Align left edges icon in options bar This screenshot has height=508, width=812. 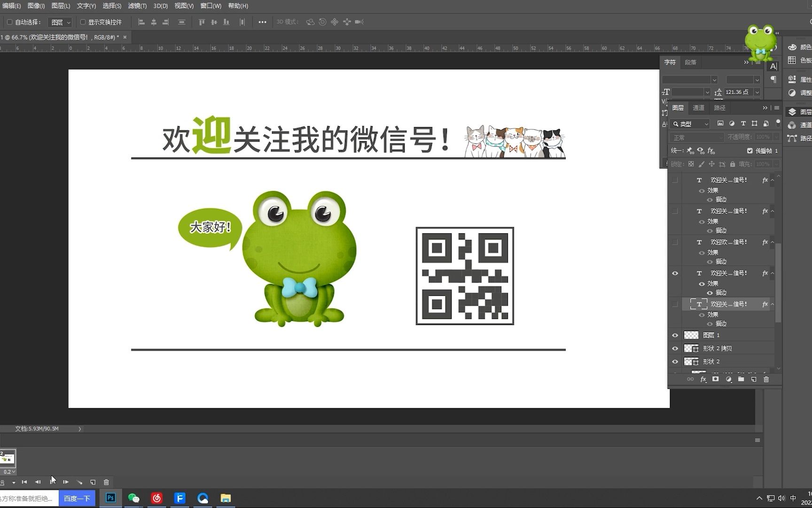pos(141,22)
